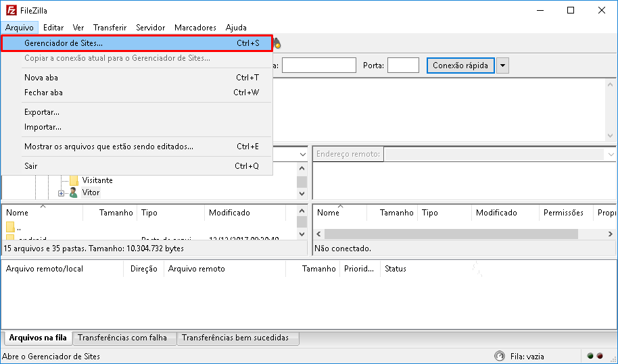
Task: Sort remote files by Permissões column
Action: [x=566, y=213]
